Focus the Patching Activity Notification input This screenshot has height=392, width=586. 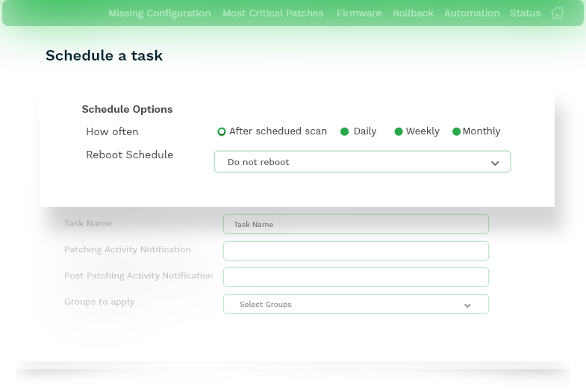355,251
